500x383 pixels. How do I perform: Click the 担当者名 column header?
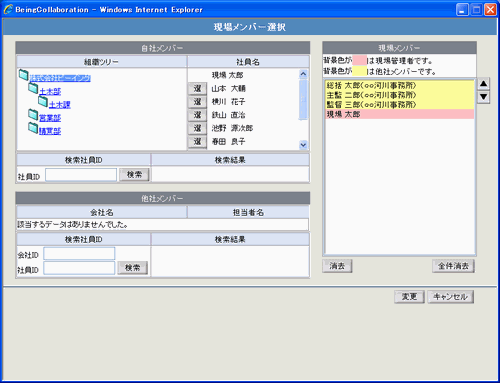[248, 212]
